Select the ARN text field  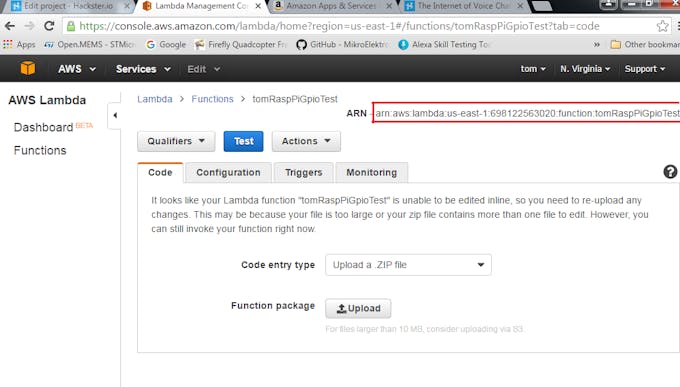[526, 113]
